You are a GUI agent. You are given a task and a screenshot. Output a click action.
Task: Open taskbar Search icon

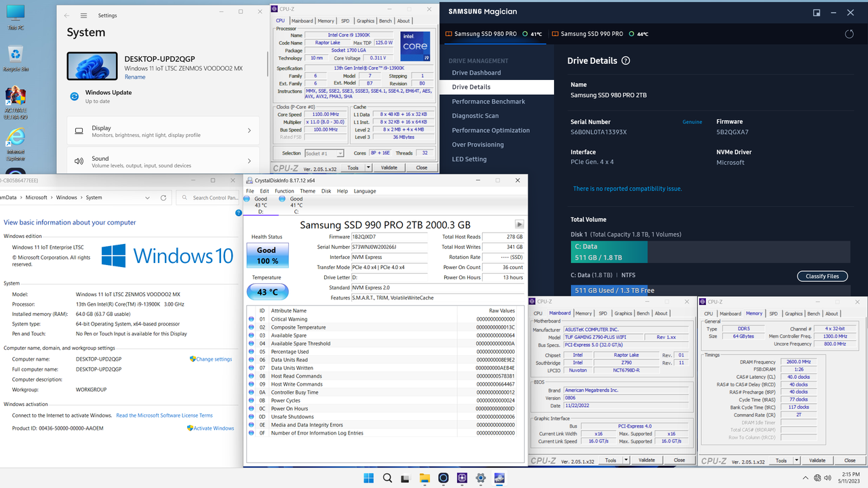(387, 478)
